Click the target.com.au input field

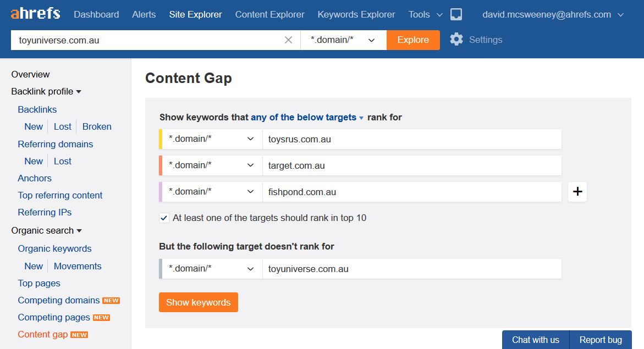pyautogui.click(x=411, y=165)
